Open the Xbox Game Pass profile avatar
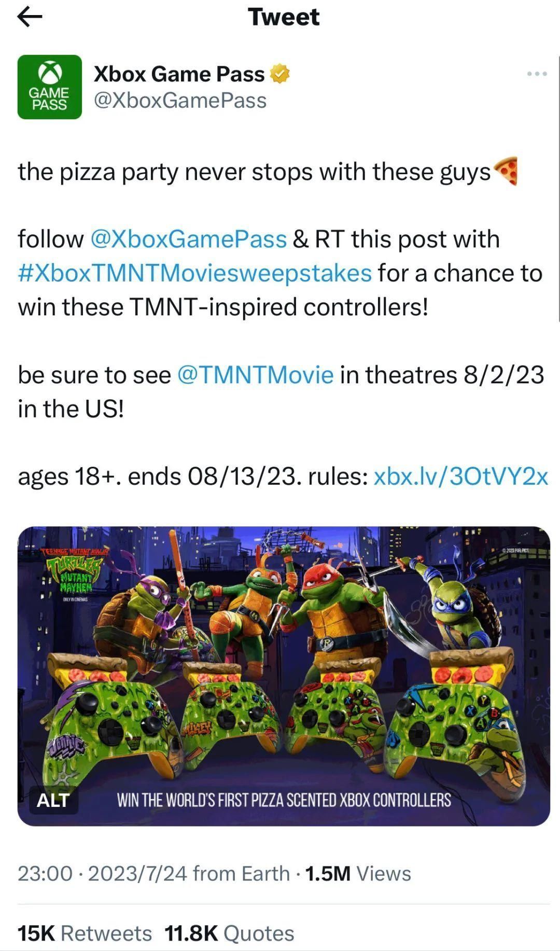This screenshot has height=951, width=560. click(50, 87)
